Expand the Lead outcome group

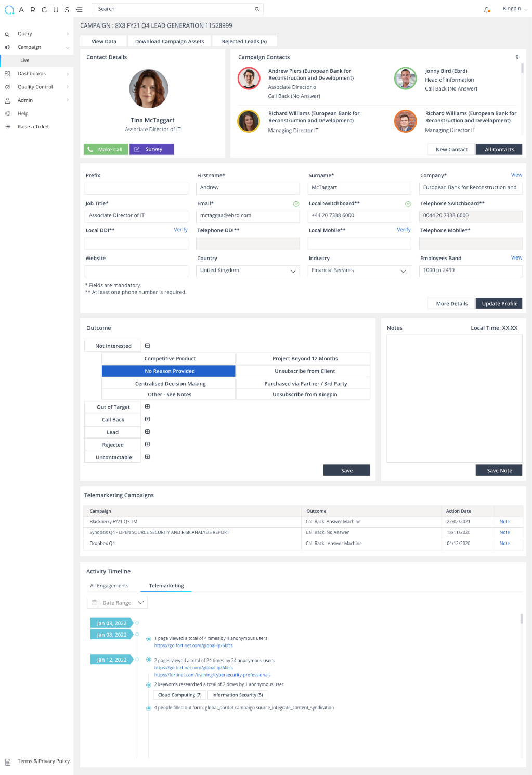(147, 432)
